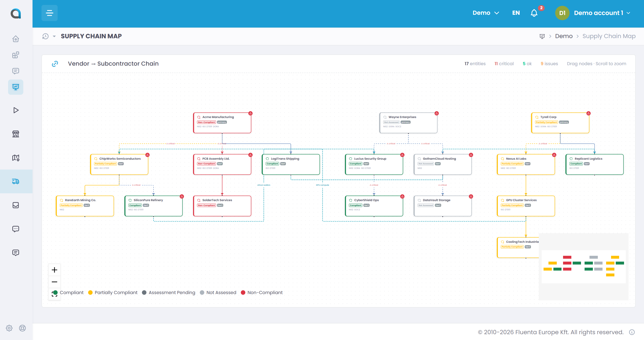This screenshot has height=340, width=644.
Task: Select the RareEarth Mining Co. node
Action: [85, 206]
